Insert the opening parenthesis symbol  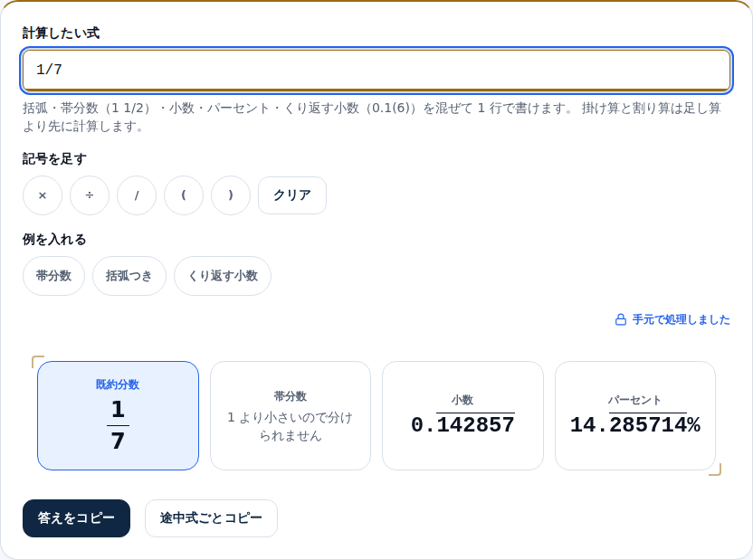click(184, 195)
